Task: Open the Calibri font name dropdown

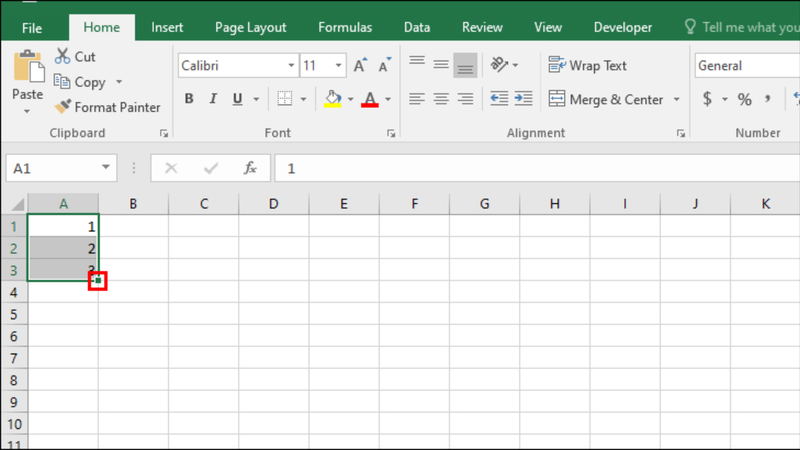Action: 291,65
